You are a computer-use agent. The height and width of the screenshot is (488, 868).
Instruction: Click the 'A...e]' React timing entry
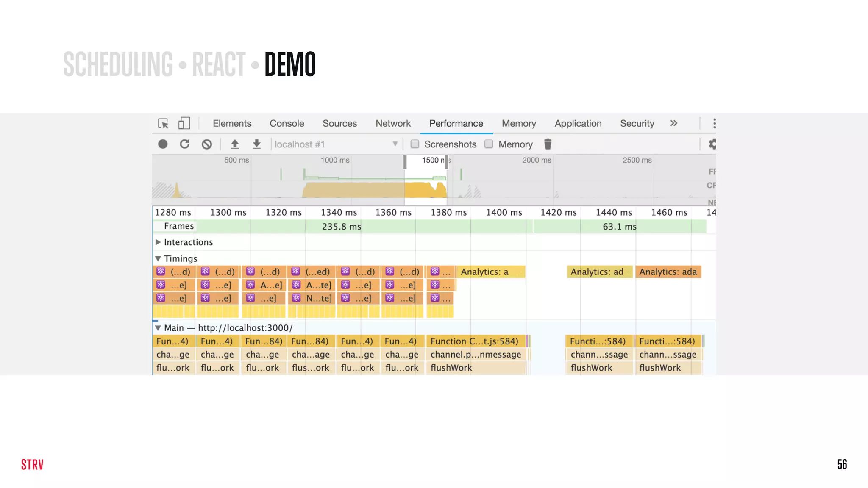[x=264, y=285]
